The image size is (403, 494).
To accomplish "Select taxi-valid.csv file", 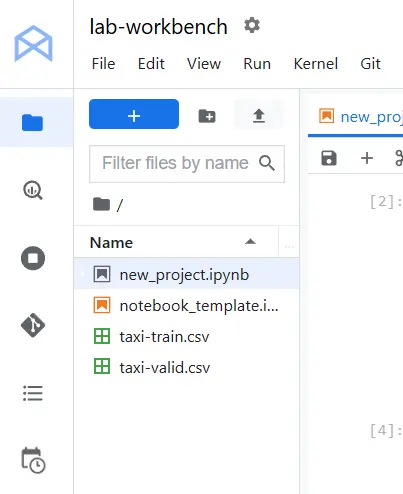I will 187,367.
